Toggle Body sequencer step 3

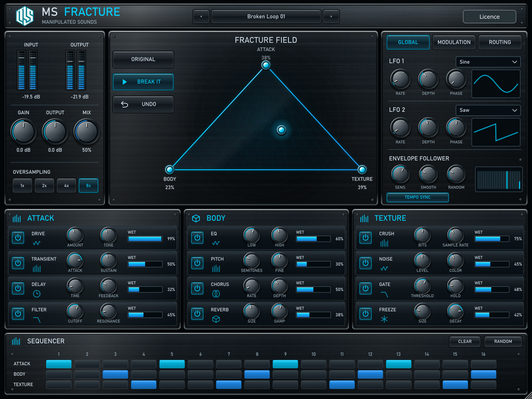click(115, 374)
